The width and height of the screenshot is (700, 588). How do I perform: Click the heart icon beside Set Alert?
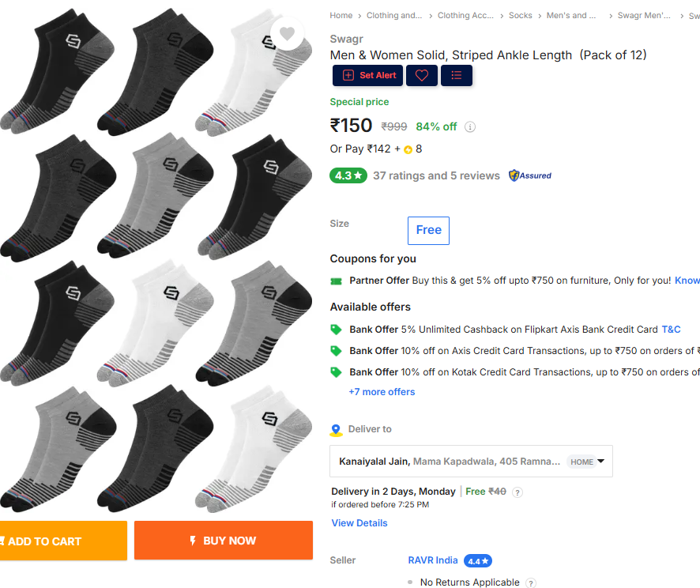pyautogui.click(x=422, y=75)
